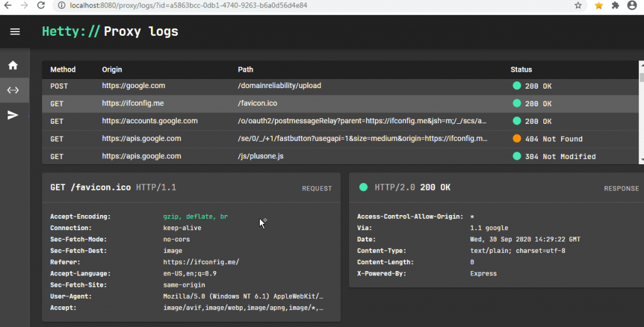Select the /js/plusone.js log row
Viewport: 644px width, 327px height.
click(340, 156)
